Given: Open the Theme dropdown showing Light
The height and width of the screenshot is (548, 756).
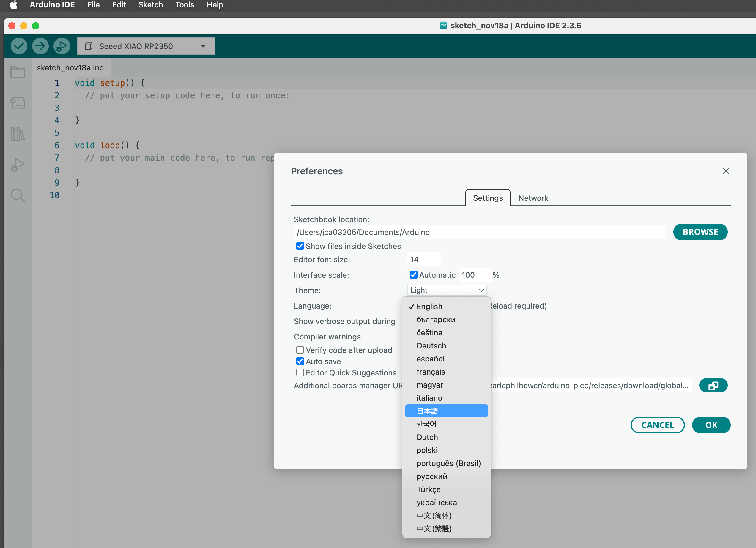Looking at the screenshot, I should click(x=447, y=290).
